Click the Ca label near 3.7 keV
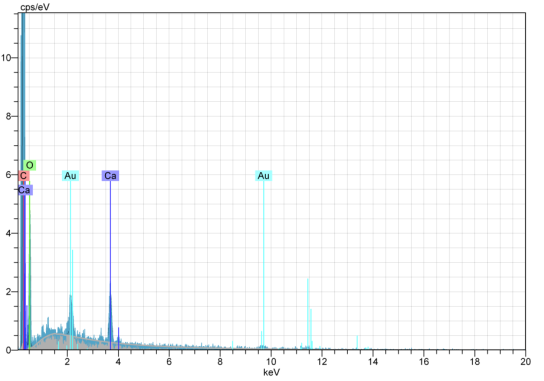Viewport: 544px width, 381px height. [x=110, y=176]
